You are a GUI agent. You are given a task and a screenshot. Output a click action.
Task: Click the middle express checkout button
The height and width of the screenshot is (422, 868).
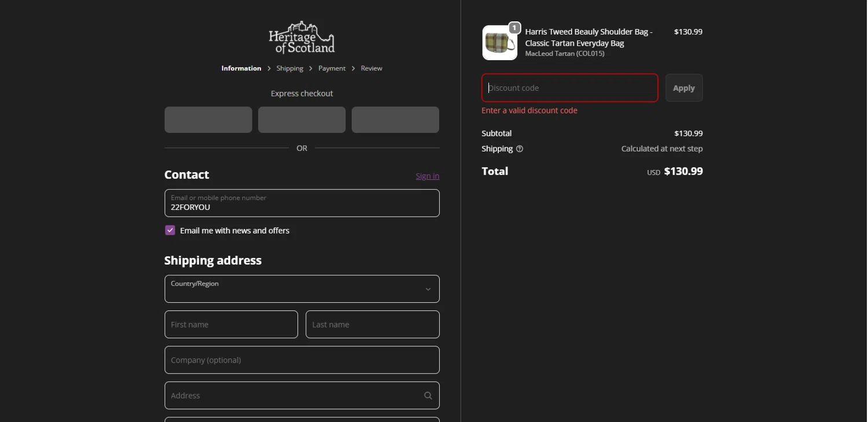click(x=302, y=120)
